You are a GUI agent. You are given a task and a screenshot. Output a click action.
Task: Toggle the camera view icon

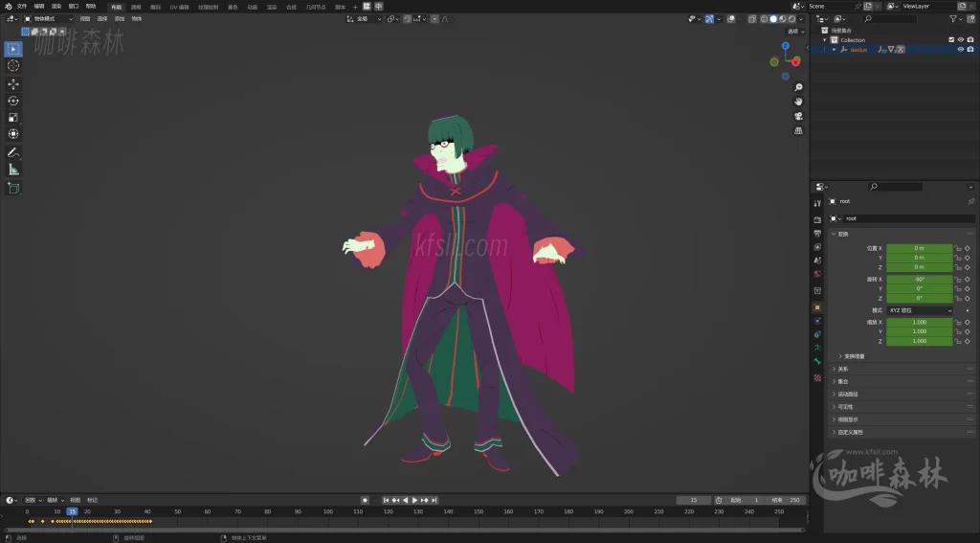(x=798, y=117)
